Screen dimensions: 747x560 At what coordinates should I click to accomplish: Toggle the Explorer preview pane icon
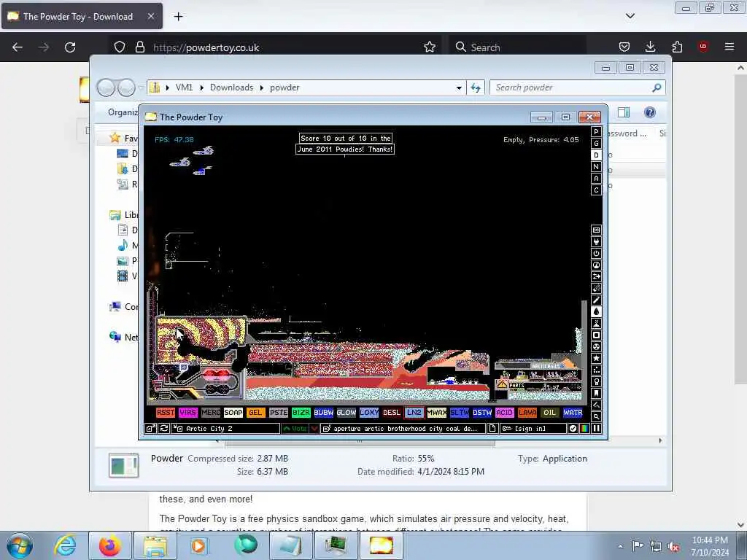(624, 112)
